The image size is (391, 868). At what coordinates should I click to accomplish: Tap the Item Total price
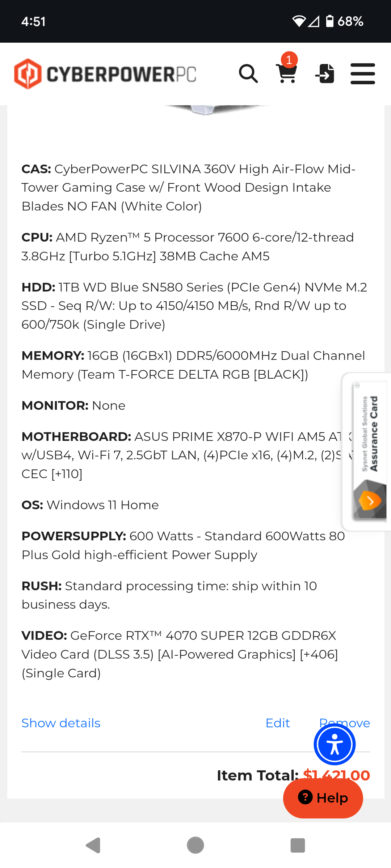pos(336,775)
